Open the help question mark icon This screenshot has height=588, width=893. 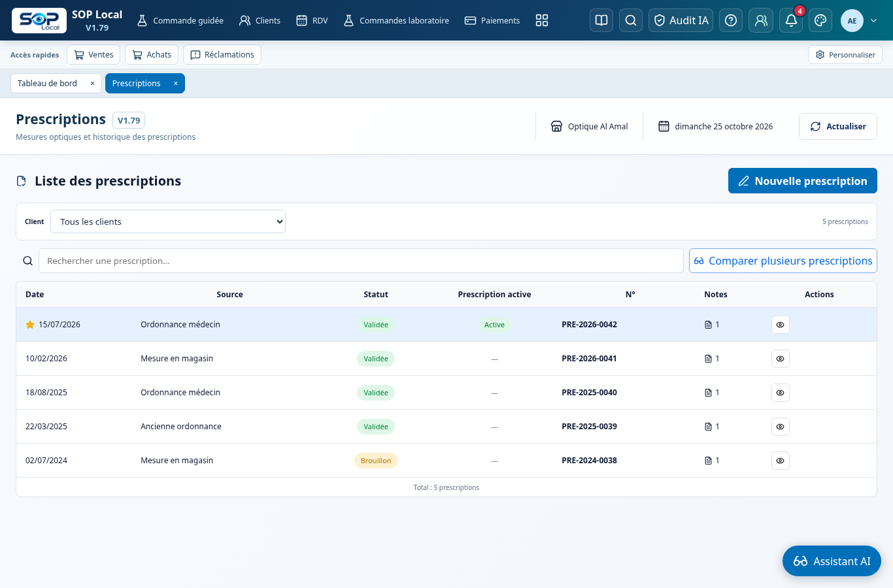[731, 20]
